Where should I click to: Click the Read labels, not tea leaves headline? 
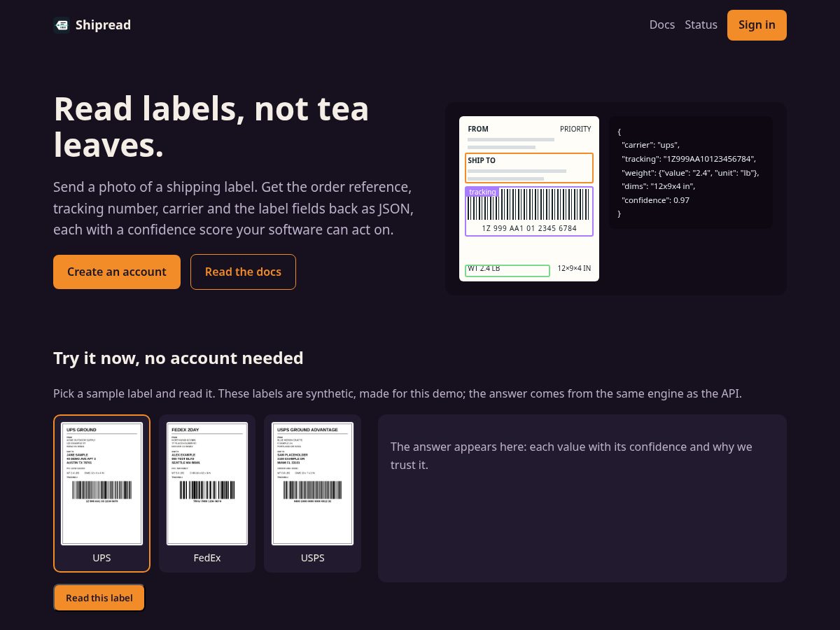[211, 127]
